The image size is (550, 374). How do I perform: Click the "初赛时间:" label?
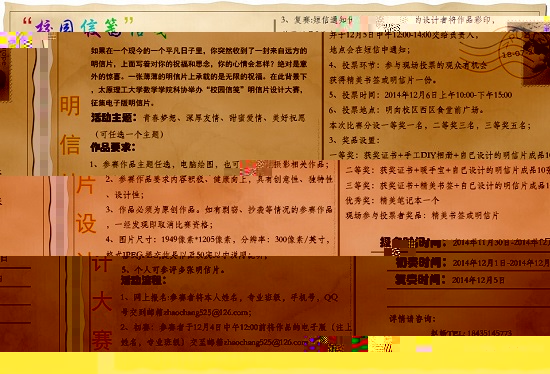coord(421,263)
